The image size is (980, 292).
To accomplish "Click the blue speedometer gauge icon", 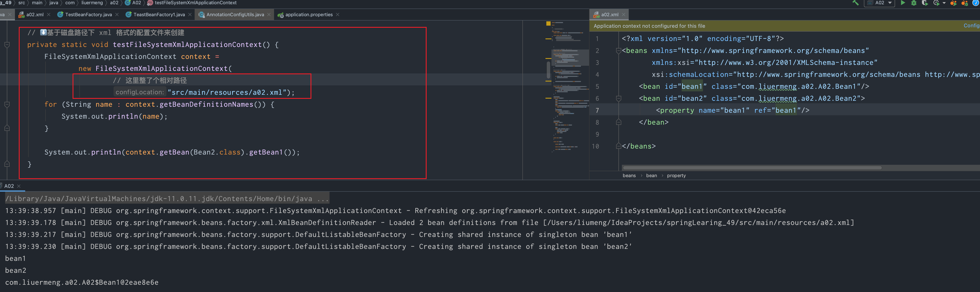I will [x=976, y=3].
